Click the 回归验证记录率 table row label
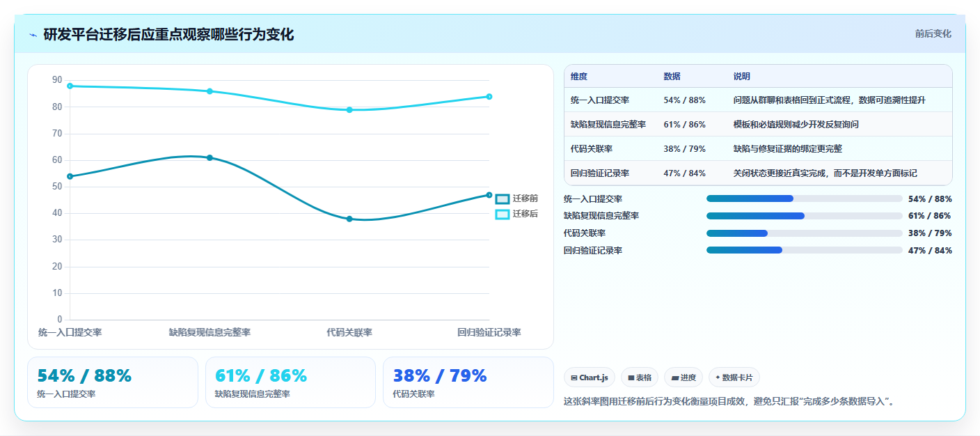The width and height of the screenshot is (980, 436). pos(600,173)
